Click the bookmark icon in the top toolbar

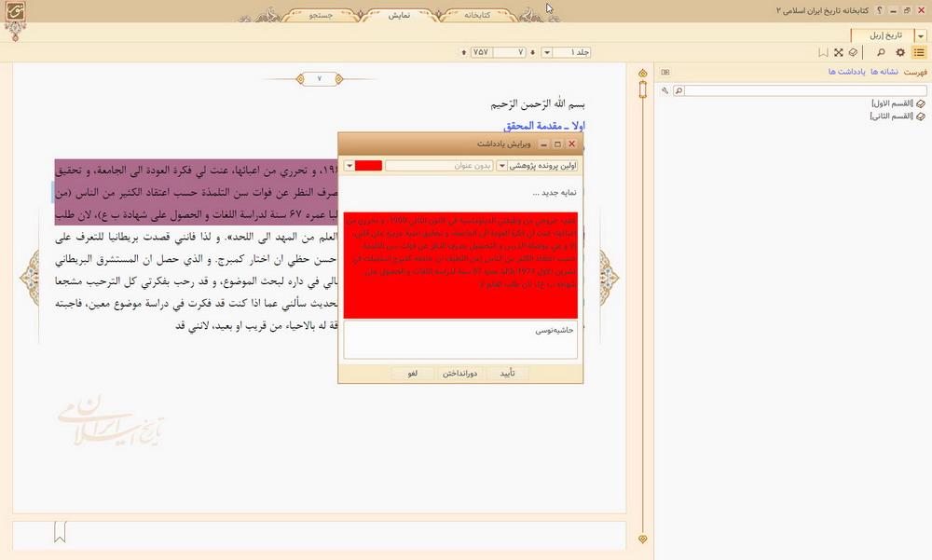(823, 52)
